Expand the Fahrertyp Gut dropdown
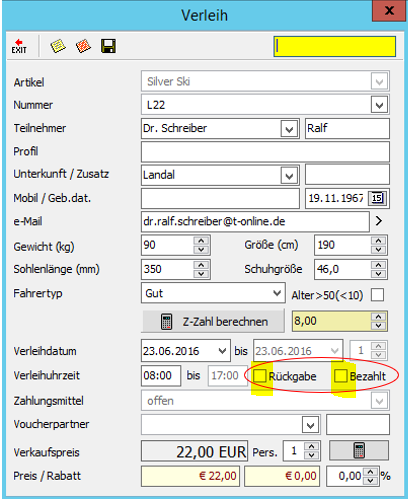This screenshot has width=410, height=504. (x=277, y=293)
